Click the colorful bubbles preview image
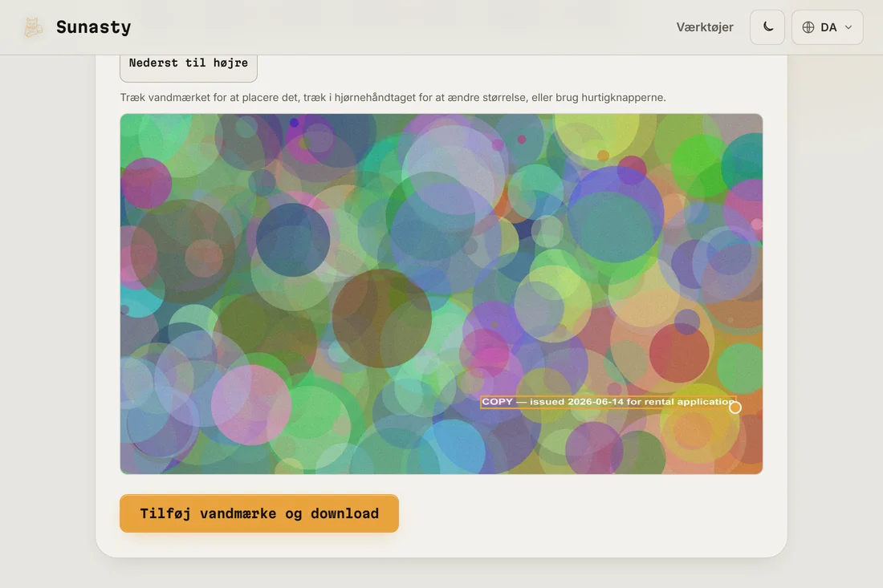The width and height of the screenshot is (883, 588). pyautogui.click(x=441, y=294)
